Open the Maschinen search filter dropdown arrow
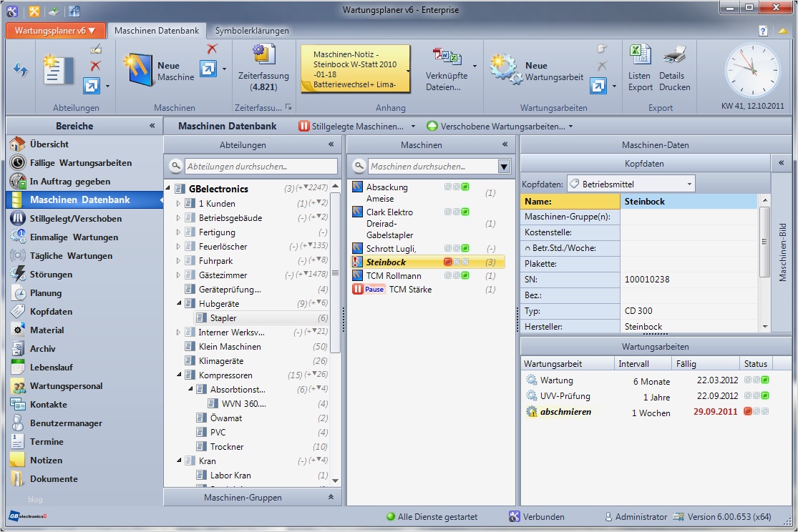This screenshot has height=532, width=798. coord(504,167)
